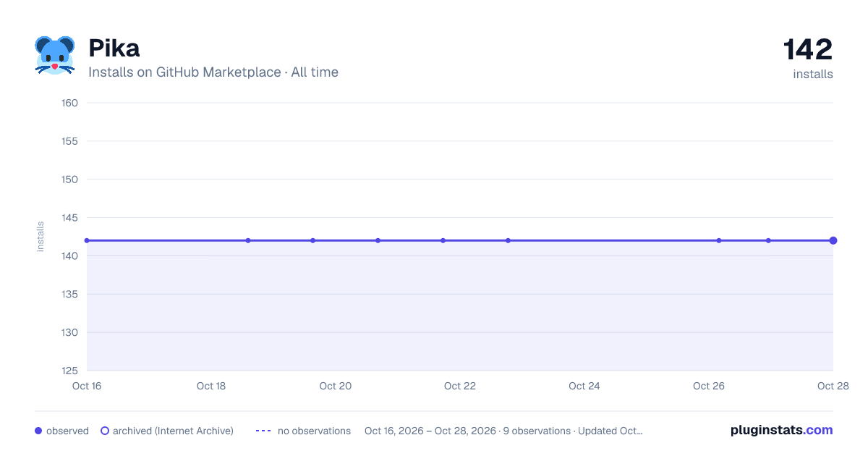Click the filled 'observed' legend dot

point(38,431)
